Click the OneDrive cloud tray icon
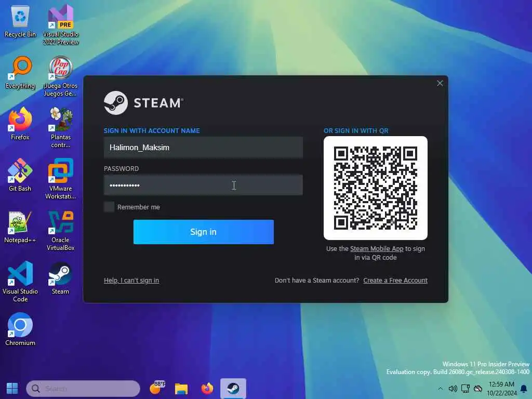Viewport: 532px width, 399px height. [x=478, y=389]
